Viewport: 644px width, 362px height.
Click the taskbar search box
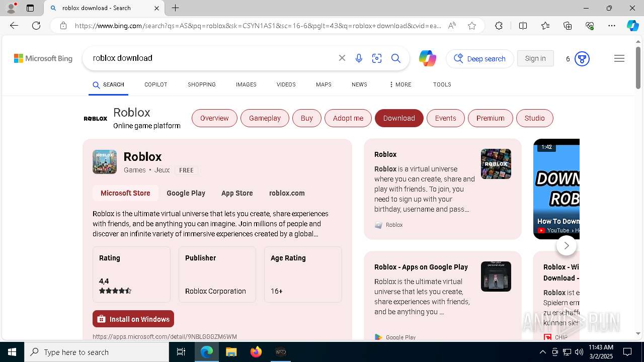(97, 352)
